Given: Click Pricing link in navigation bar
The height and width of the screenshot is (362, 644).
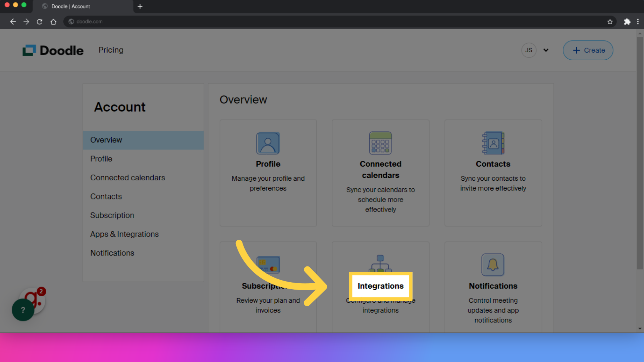Looking at the screenshot, I should 111,50.
